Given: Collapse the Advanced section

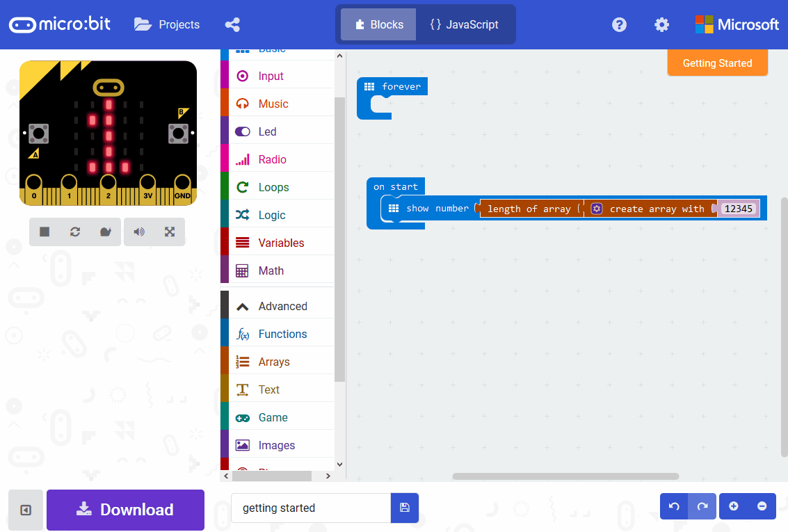Looking at the screenshot, I should (x=278, y=306).
